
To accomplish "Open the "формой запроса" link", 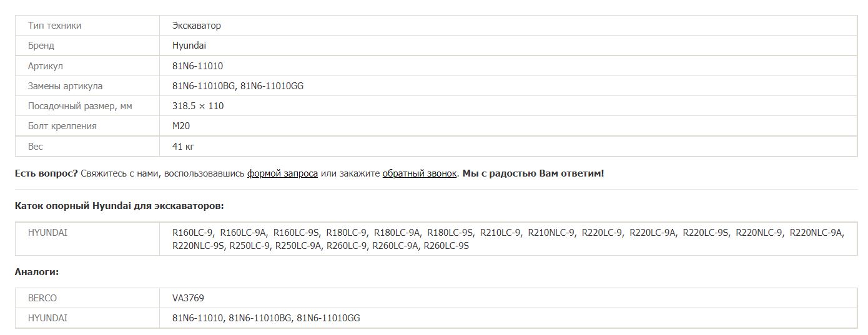I will 282,173.
